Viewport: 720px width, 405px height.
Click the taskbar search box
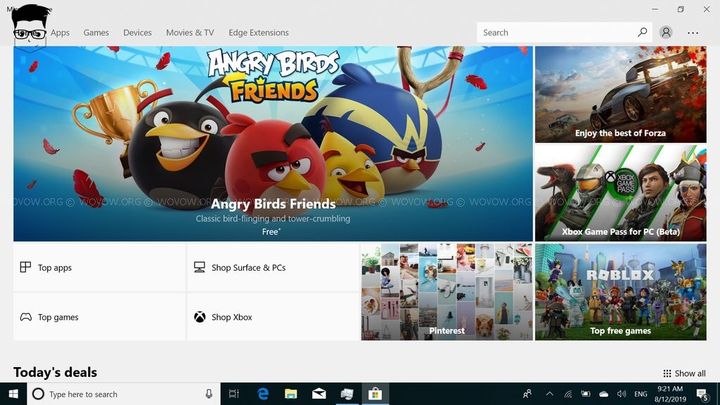[124, 394]
